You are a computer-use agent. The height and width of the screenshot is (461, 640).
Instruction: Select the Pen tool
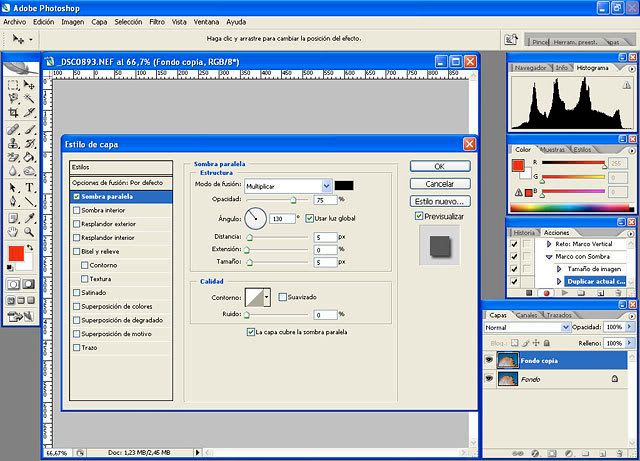pyautogui.click(x=13, y=201)
